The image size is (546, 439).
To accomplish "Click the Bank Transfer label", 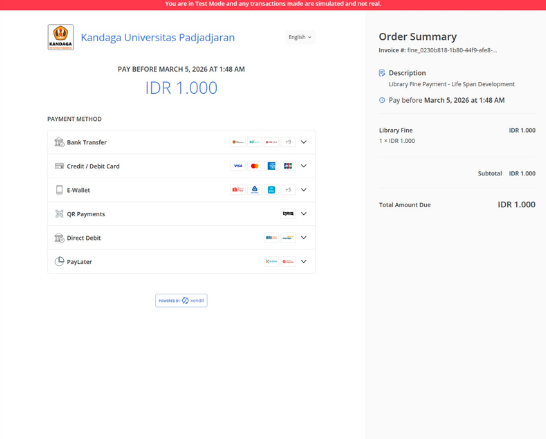I will (87, 142).
